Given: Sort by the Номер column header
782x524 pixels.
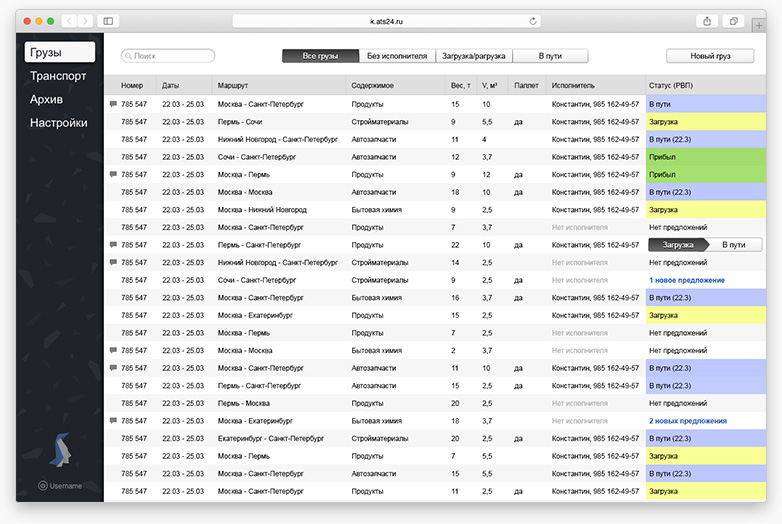Looking at the screenshot, I should [132, 85].
